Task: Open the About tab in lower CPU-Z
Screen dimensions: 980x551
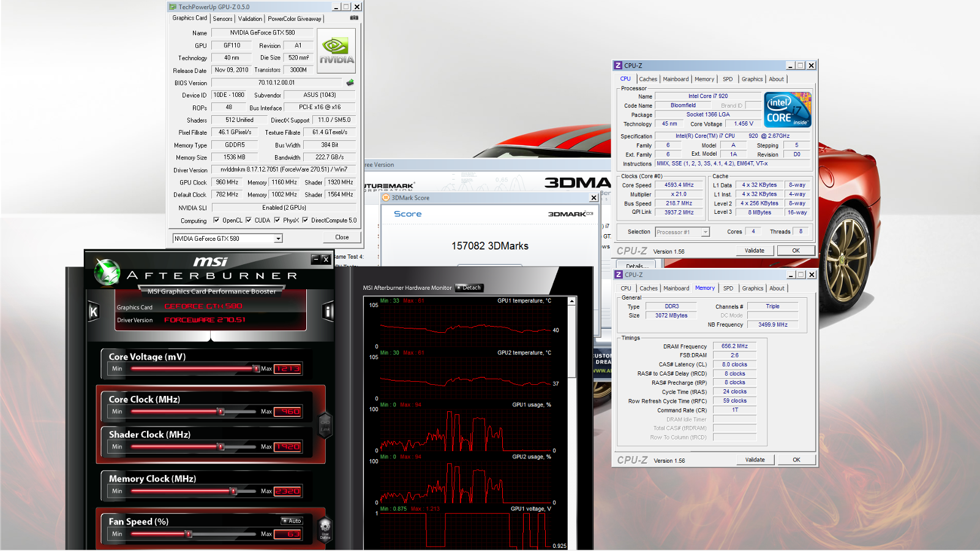Action: (x=777, y=288)
